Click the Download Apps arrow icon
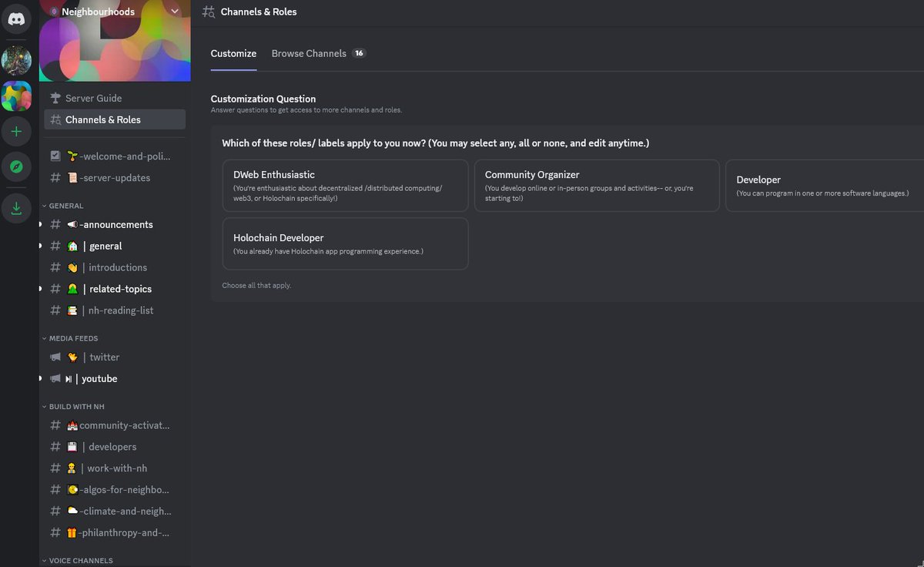Viewport: 924px width, 567px height. (x=16, y=209)
